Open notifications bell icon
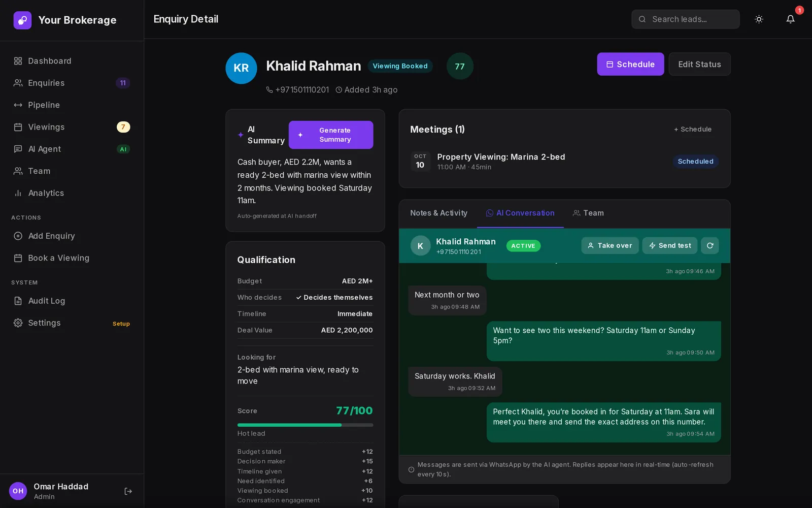This screenshot has height=508, width=812. click(x=791, y=19)
